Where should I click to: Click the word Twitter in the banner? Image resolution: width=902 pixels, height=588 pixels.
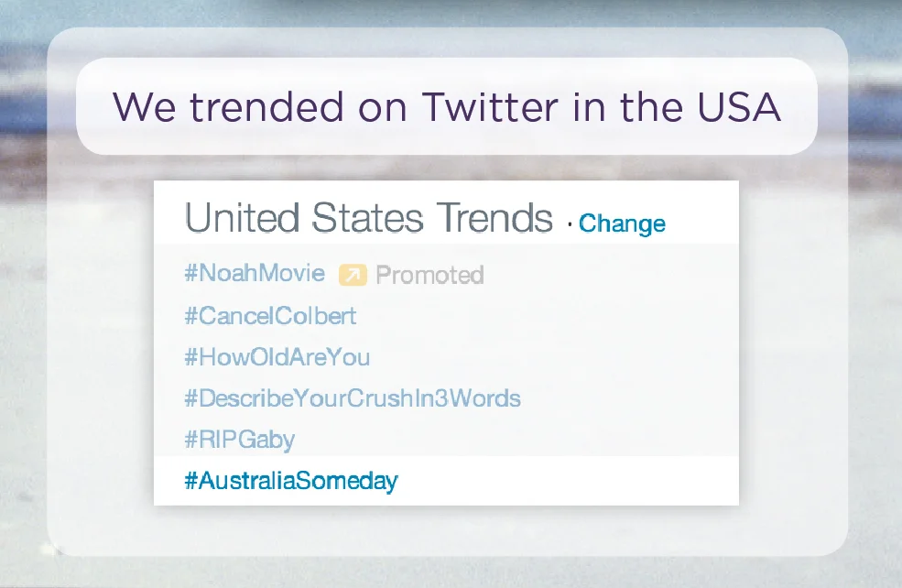click(x=490, y=107)
